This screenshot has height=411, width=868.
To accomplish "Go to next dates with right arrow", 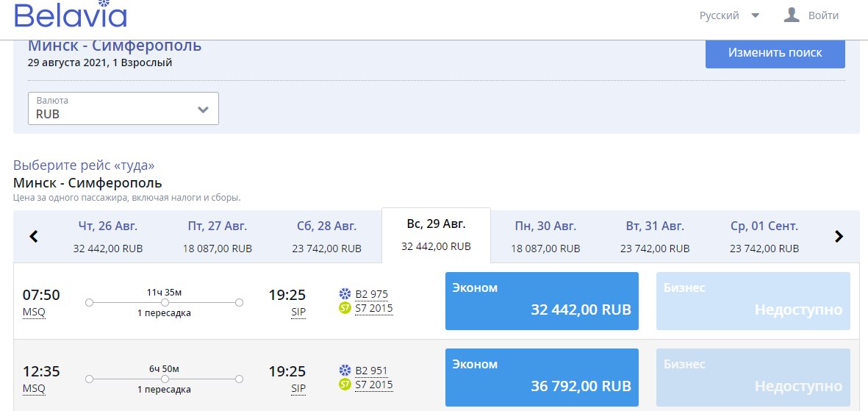I will [839, 237].
